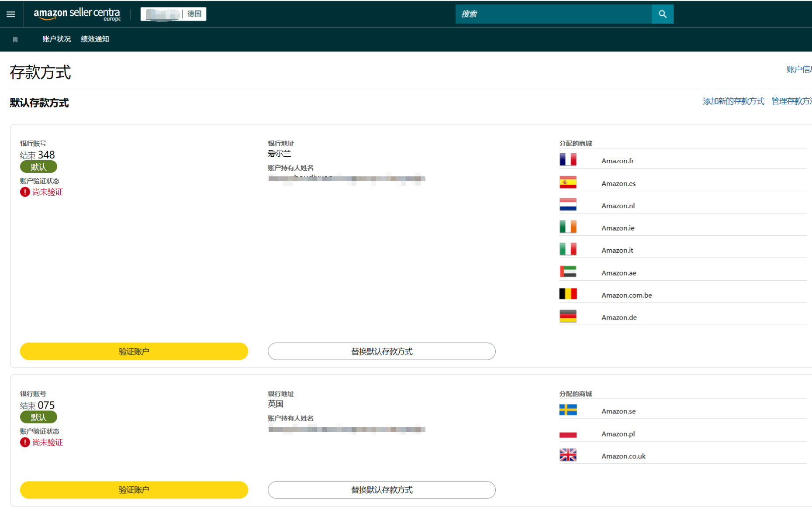
Task: Open the 德国 marketplace switcher dropdown
Action: 173,14
